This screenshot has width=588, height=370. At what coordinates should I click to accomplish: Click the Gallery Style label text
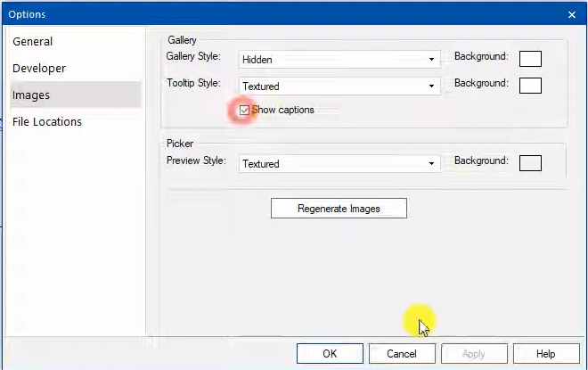pyautogui.click(x=193, y=57)
